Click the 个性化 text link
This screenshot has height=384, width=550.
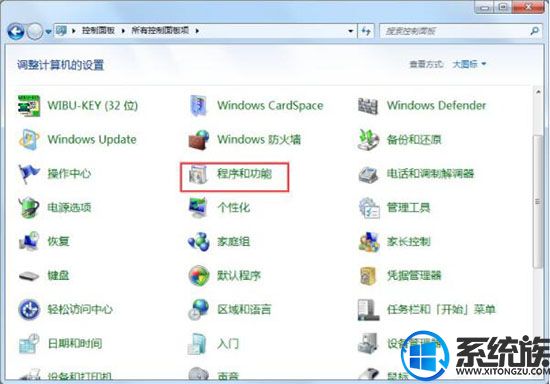[x=234, y=207]
